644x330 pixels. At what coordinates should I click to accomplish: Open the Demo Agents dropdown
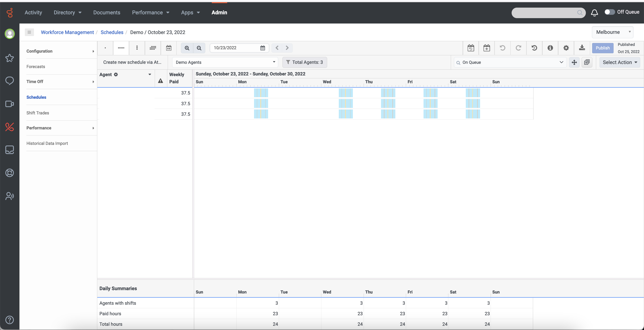[224, 62]
